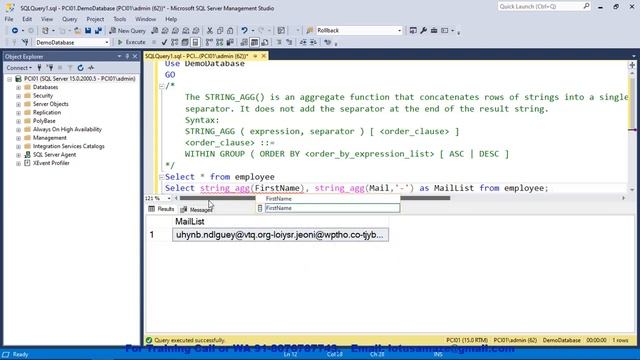640x360 pixels.
Task: Click the Navigate Backward icon
Action: pyautogui.click(x=15, y=31)
